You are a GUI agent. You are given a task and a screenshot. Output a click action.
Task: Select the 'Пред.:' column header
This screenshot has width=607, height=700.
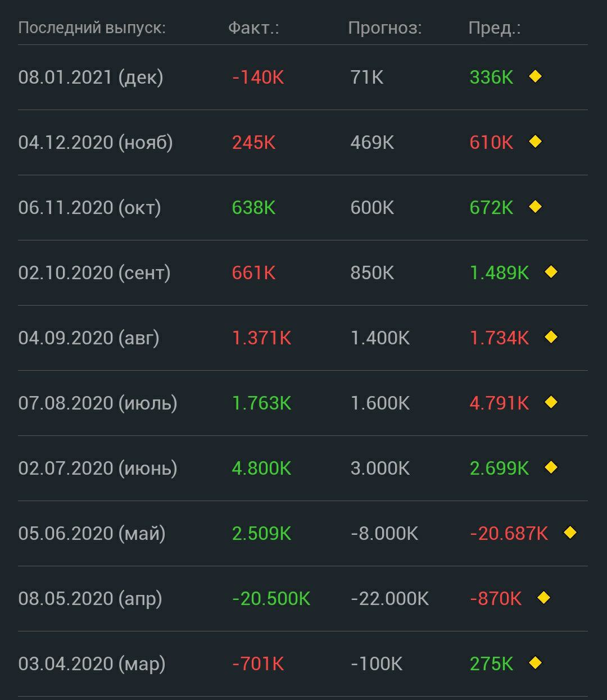pyautogui.click(x=495, y=28)
